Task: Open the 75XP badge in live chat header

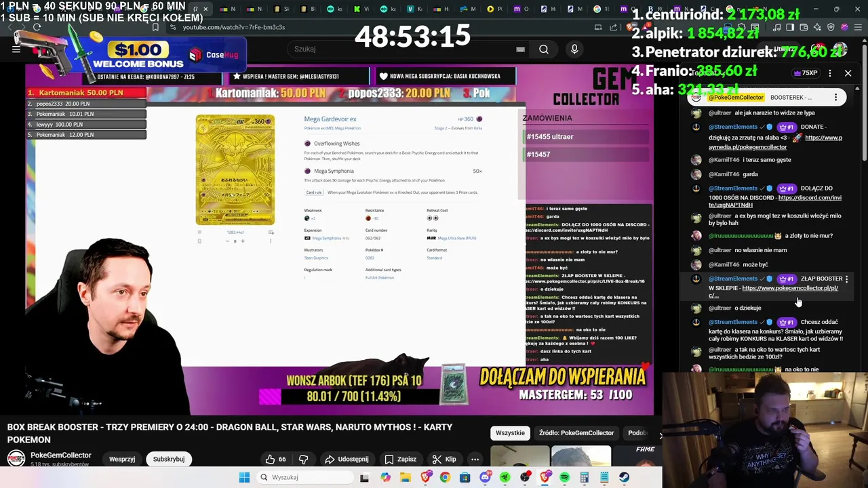Action: click(805, 73)
